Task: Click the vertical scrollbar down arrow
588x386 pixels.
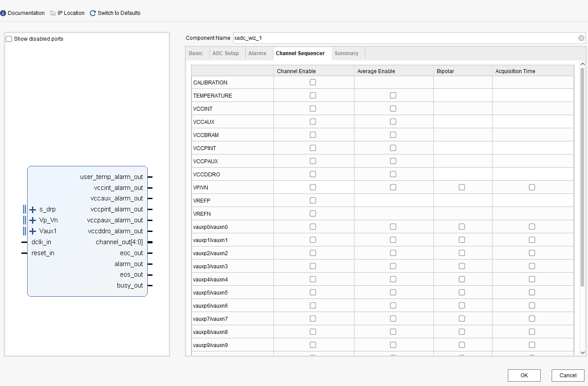Action: point(582,352)
